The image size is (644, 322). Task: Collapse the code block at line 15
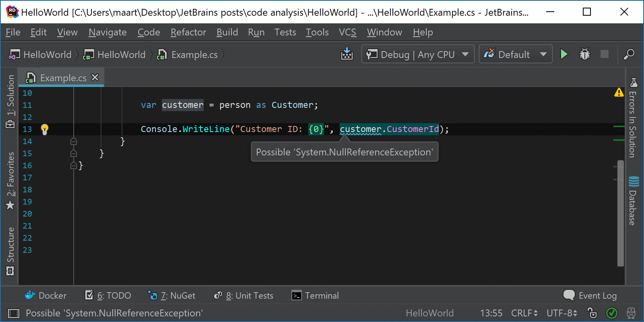pos(73,153)
